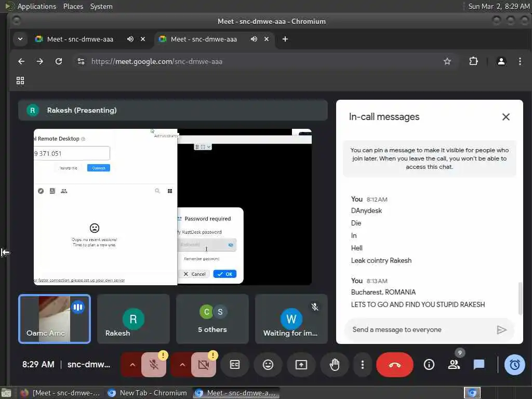The width and height of the screenshot is (532, 399).
Task: Expand video settings arrow
Action: click(182, 365)
